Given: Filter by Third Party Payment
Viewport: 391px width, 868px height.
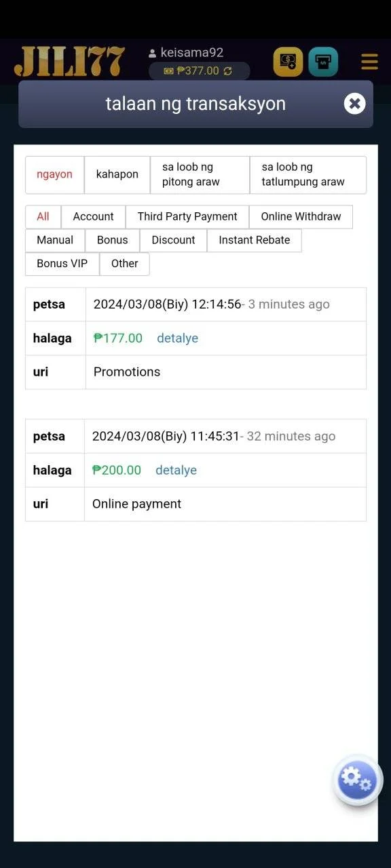Looking at the screenshot, I should (187, 217).
